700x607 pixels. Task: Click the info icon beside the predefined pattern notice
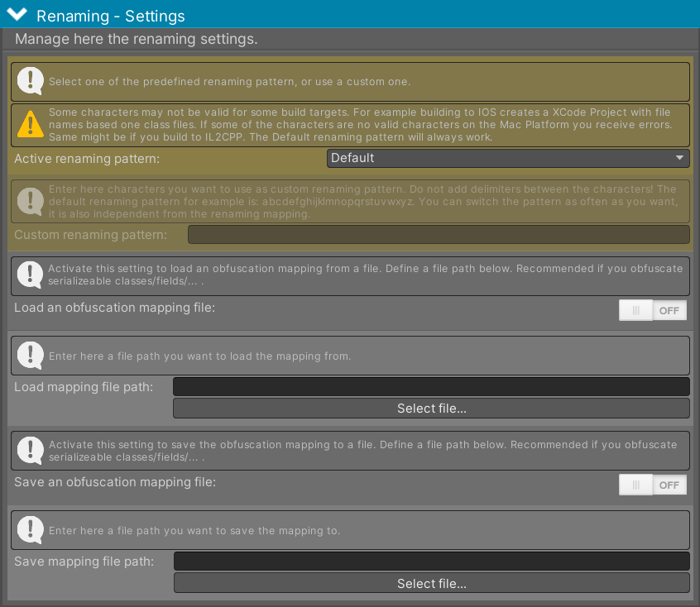coord(30,80)
